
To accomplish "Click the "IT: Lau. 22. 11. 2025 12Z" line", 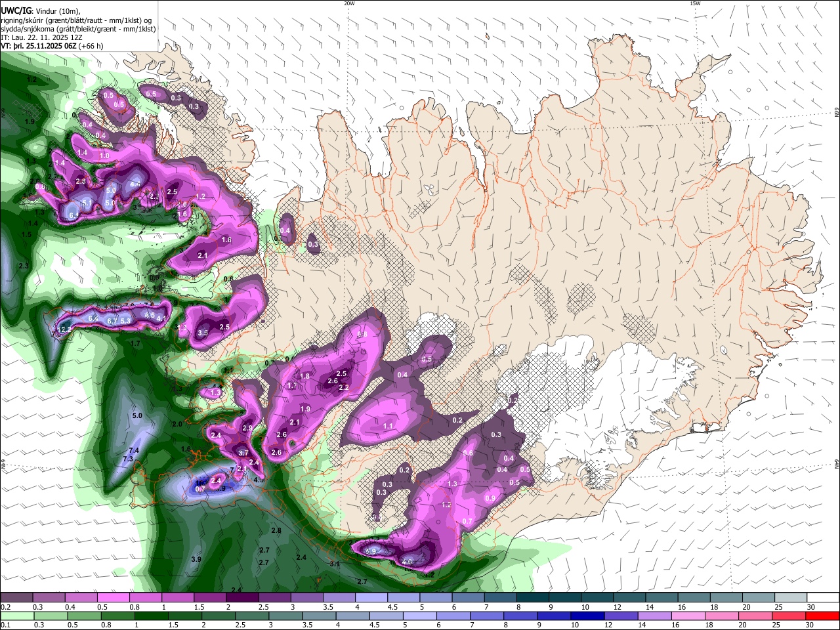I will tap(40, 37).
